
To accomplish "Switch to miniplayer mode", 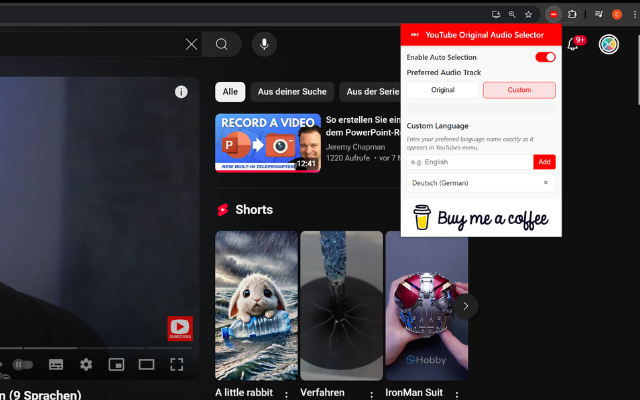I will (x=116, y=364).
